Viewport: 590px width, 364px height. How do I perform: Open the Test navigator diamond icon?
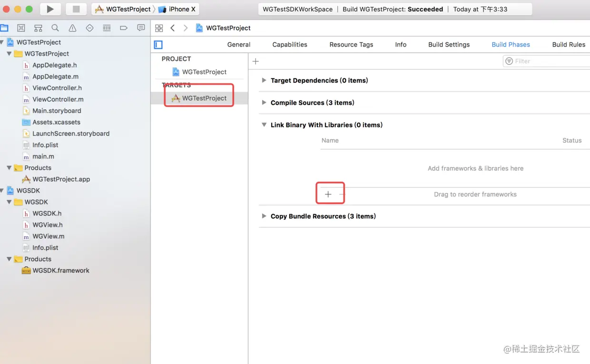coord(89,28)
